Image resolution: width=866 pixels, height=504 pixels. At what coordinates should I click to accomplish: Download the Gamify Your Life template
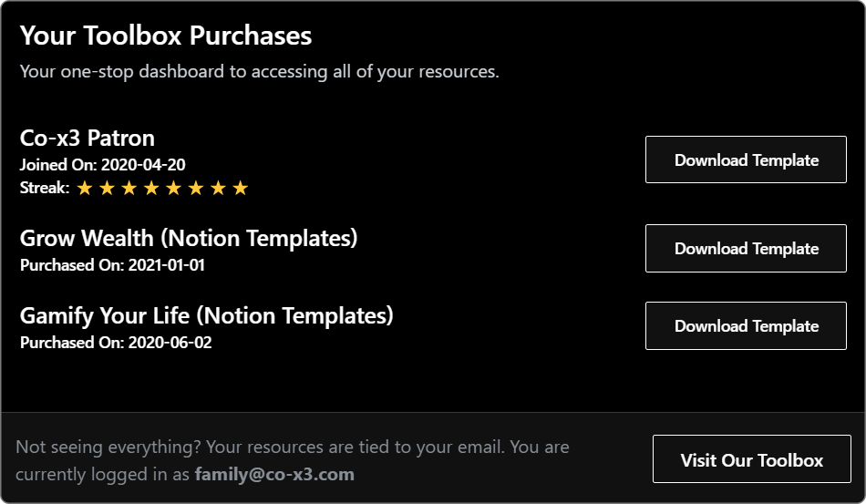click(746, 325)
